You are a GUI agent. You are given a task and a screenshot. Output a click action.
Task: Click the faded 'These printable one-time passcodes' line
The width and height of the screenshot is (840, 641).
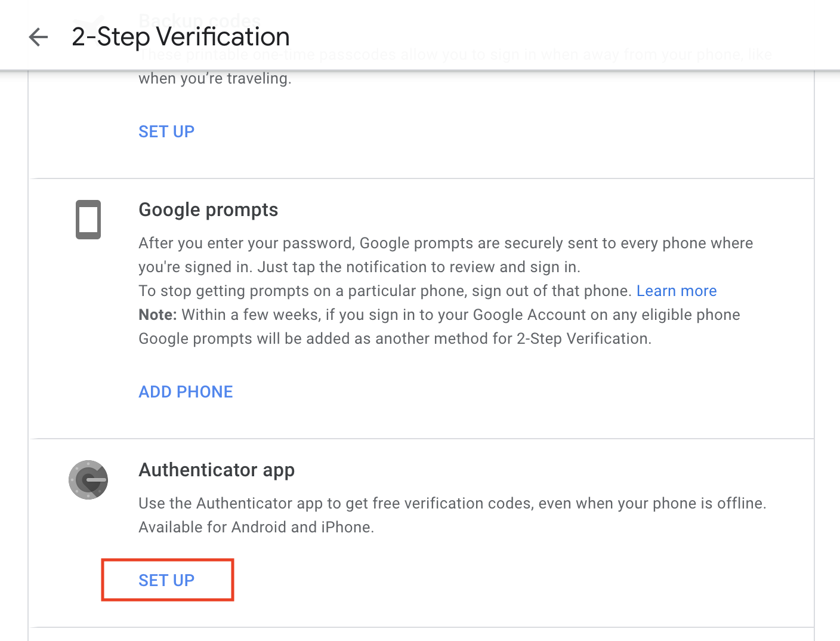455,56
